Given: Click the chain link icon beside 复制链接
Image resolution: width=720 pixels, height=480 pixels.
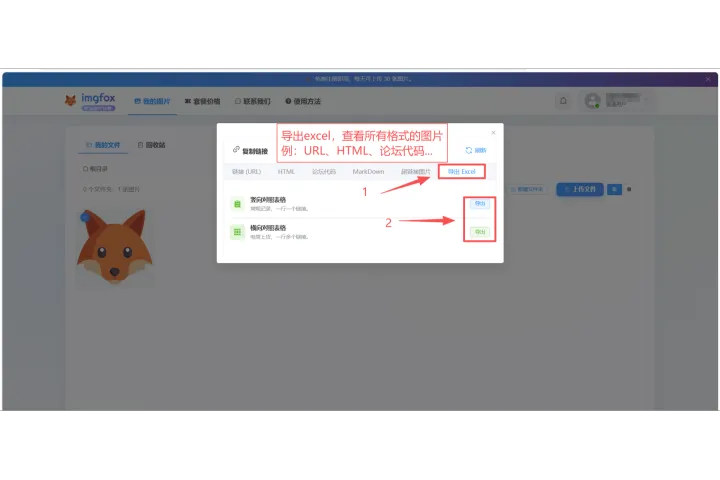Looking at the screenshot, I should (x=236, y=150).
